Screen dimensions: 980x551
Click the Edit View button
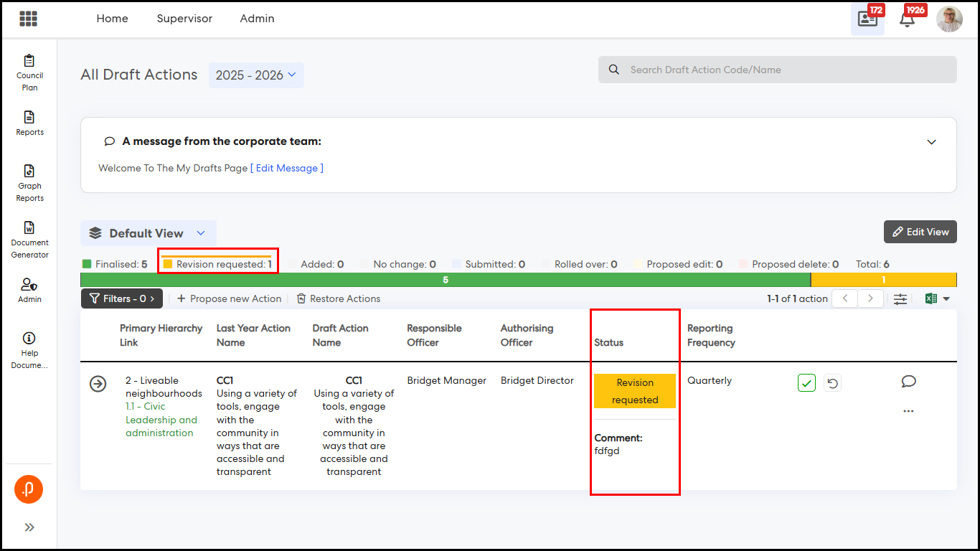click(x=920, y=232)
